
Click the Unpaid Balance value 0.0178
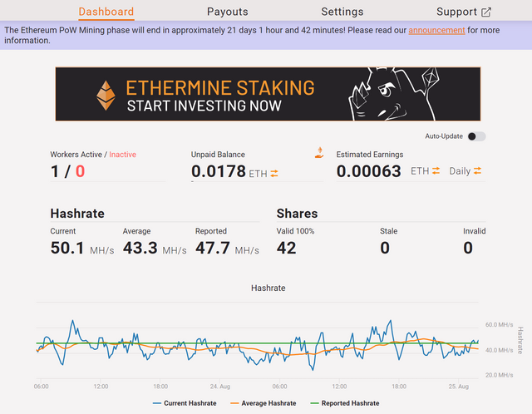pos(219,171)
